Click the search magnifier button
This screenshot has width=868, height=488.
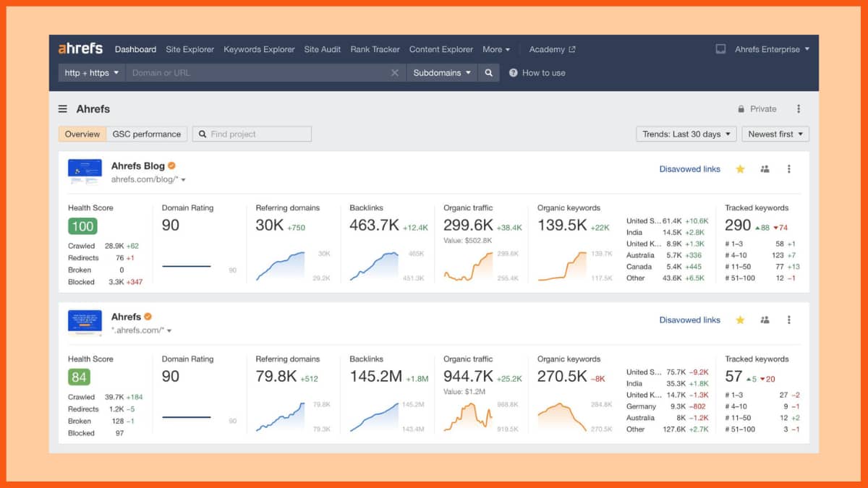pyautogui.click(x=489, y=73)
